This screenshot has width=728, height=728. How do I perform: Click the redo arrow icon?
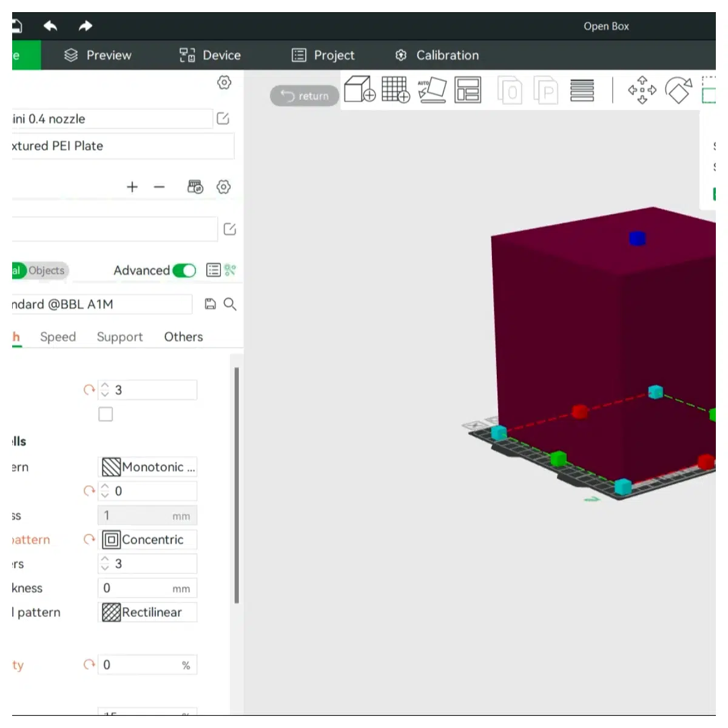coord(86,25)
